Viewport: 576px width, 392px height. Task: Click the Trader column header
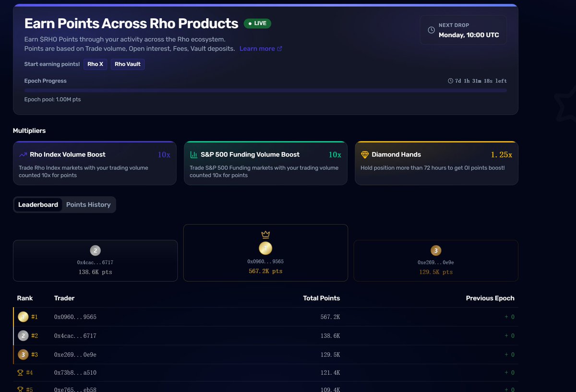[x=64, y=298]
